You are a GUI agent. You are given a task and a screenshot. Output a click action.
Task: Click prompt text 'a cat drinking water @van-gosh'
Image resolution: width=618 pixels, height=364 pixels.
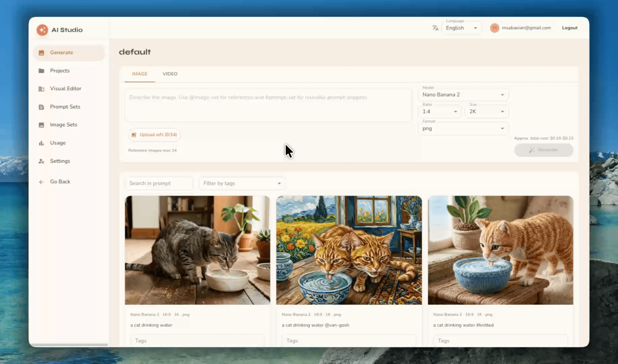point(315,325)
